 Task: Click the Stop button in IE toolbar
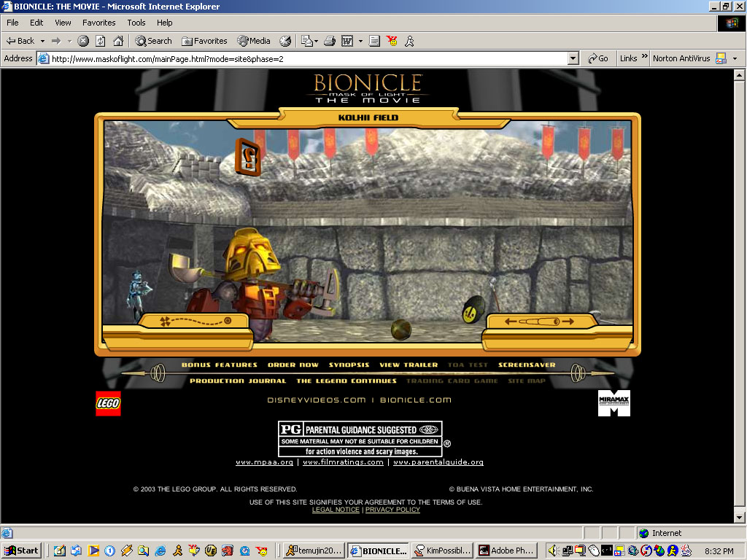click(x=83, y=41)
